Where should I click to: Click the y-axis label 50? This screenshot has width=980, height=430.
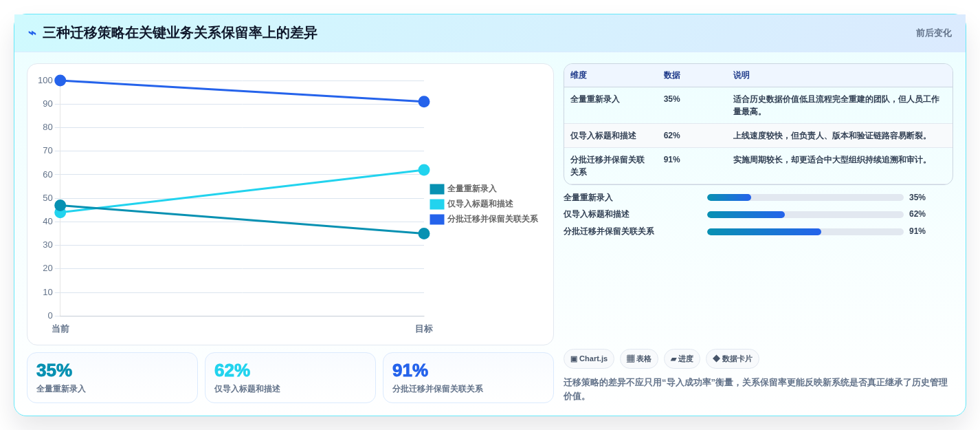point(47,198)
